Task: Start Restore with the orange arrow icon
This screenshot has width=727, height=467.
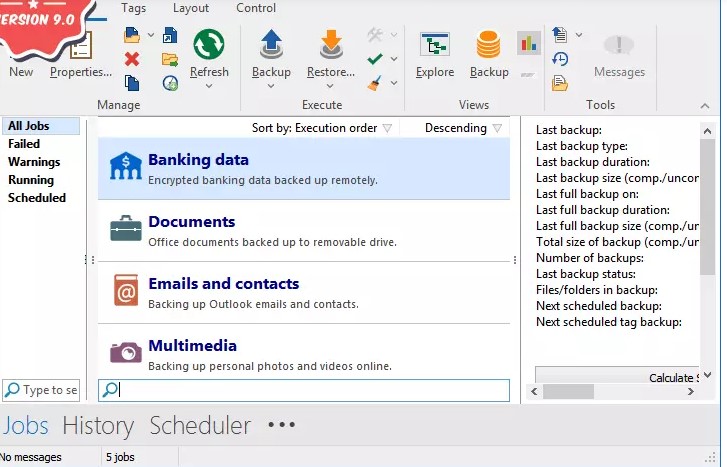Action: coord(331,45)
